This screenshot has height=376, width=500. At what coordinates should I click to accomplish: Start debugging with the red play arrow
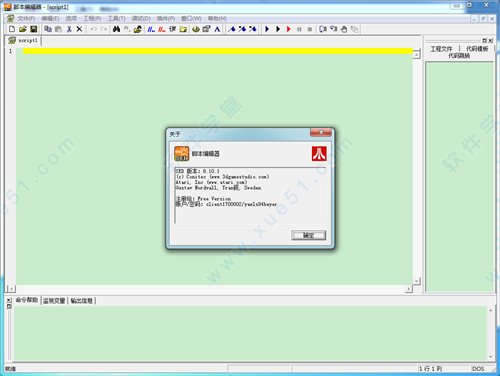pos(288,29)
